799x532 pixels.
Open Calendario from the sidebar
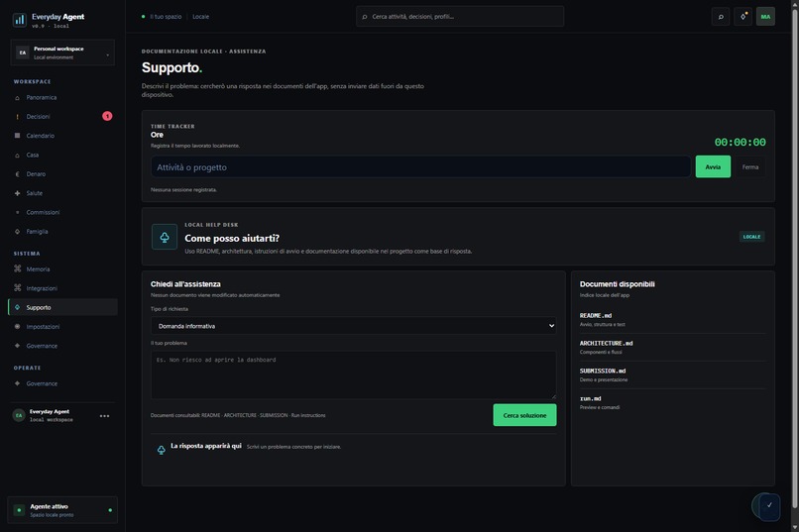click(62, 136)
